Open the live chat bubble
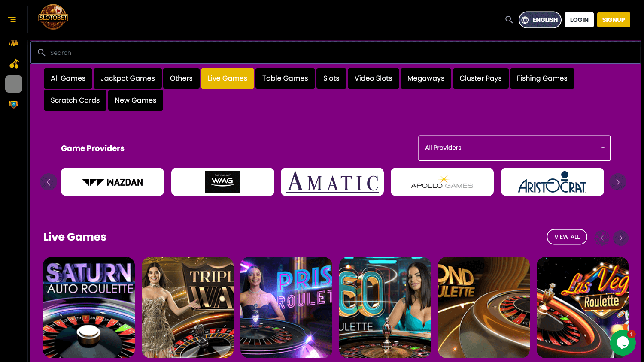The image size is (644, 362). pos(623,343)
